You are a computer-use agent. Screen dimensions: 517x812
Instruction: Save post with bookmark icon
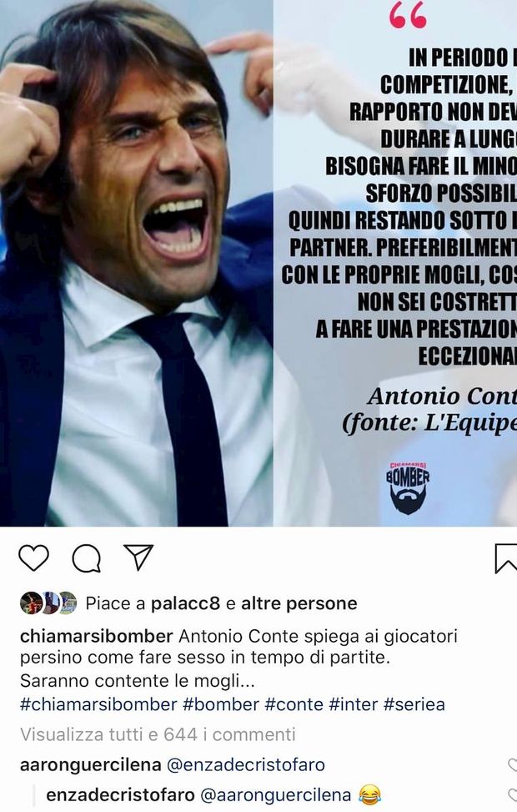coord(505,559)
